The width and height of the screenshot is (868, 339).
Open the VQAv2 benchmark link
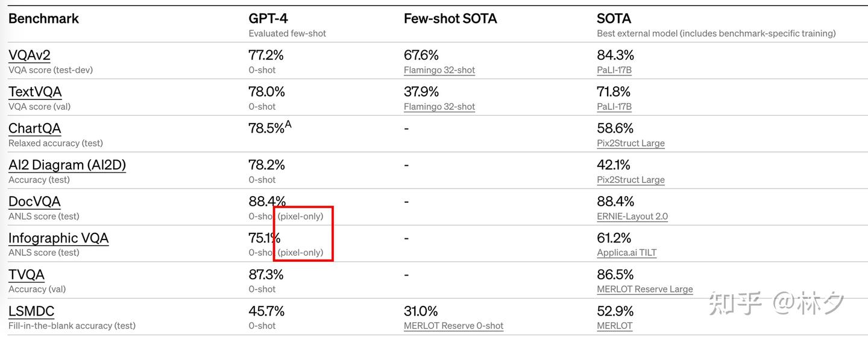tap(29, 55)
